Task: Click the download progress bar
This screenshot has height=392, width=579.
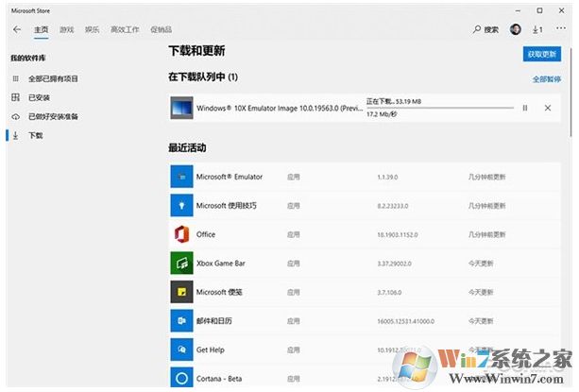Action: (440, 108)
